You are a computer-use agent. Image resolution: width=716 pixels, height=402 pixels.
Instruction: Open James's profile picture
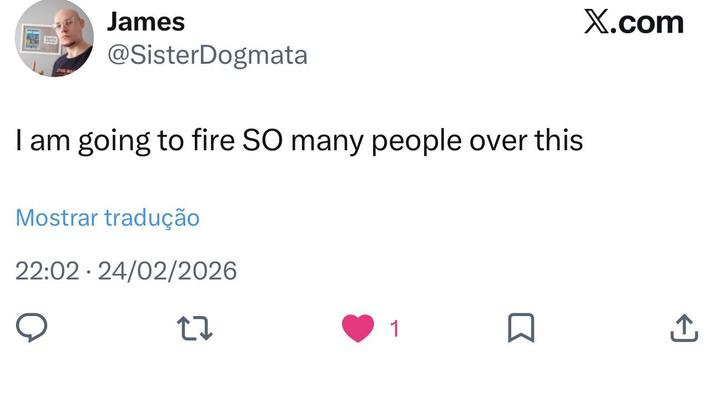coord(53,39)
